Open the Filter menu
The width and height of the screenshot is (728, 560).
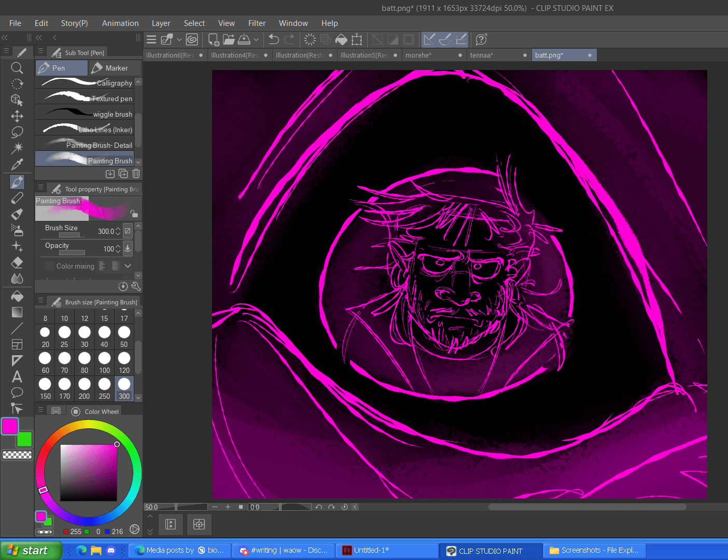click(x=257, y=23)
